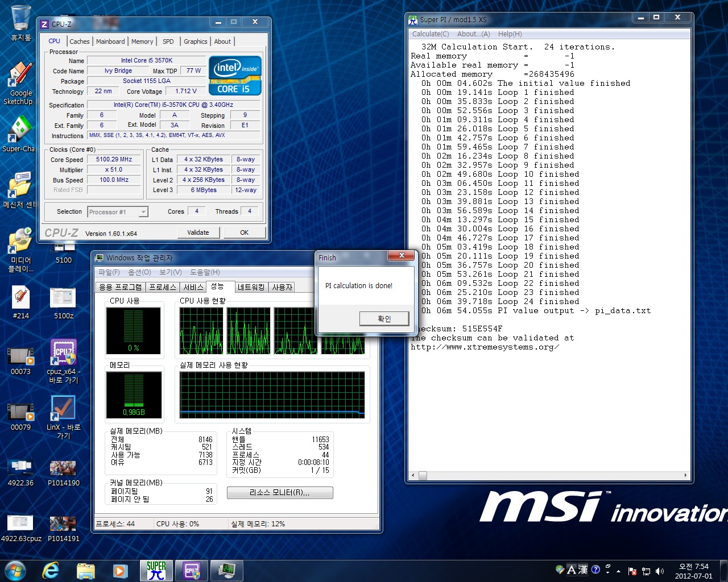Switch to 프로세스 tab in Task Manager
The height and width of the screenshot is (582, 728).
[x=163, y=287]
